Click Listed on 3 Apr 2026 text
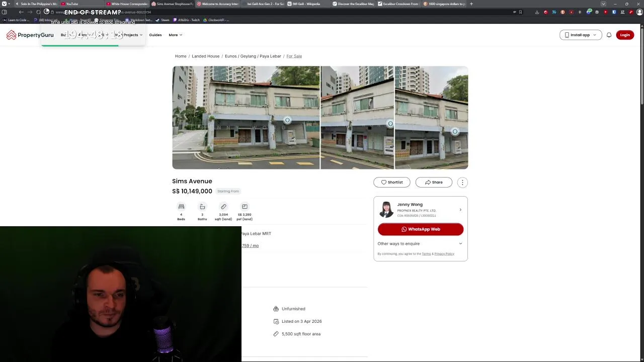The height and width of the screenshot is (362, 644). pos(301,321)
